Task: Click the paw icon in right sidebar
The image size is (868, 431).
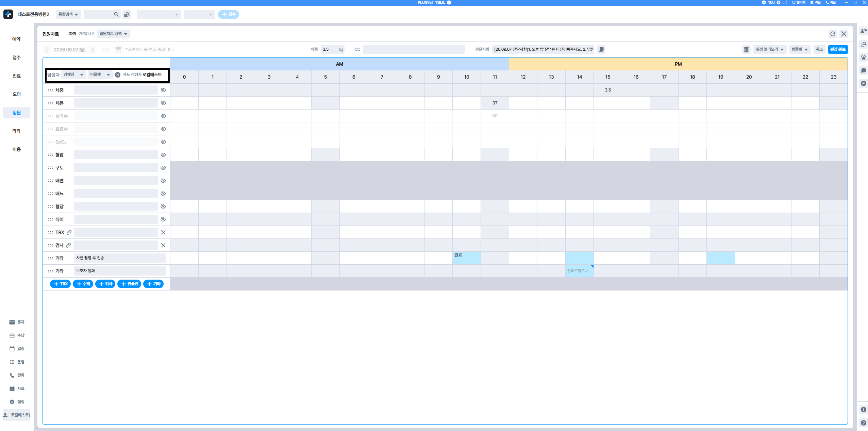Action: click(x=864, y=57)
